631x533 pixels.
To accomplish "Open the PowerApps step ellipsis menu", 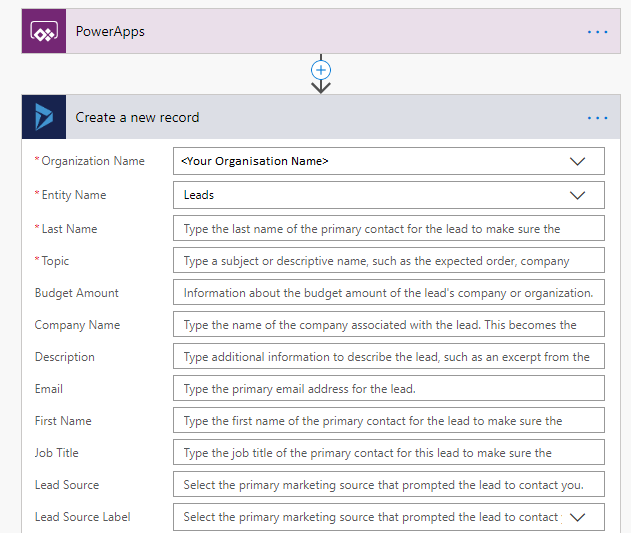I will (597, 32).
